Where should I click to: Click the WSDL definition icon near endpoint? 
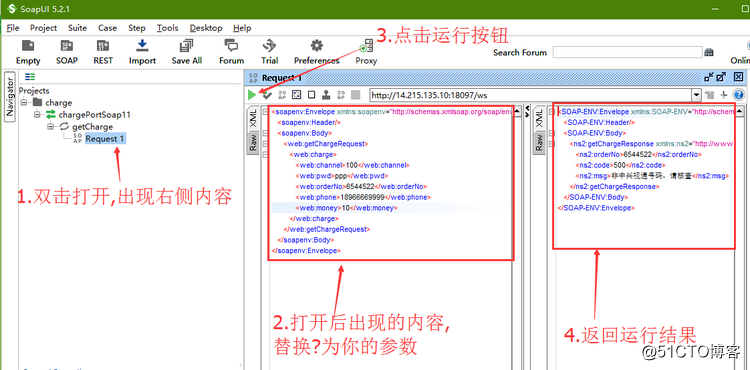click(709, 95)
